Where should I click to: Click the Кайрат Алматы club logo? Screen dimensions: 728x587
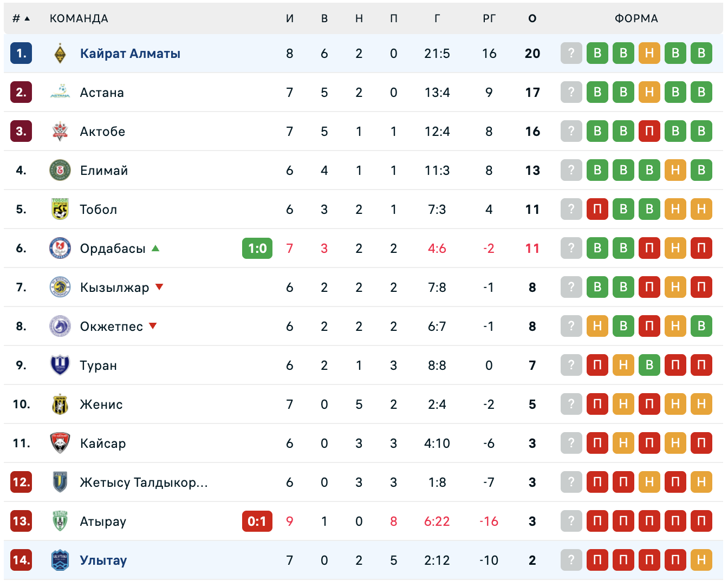tap(60, 54)
